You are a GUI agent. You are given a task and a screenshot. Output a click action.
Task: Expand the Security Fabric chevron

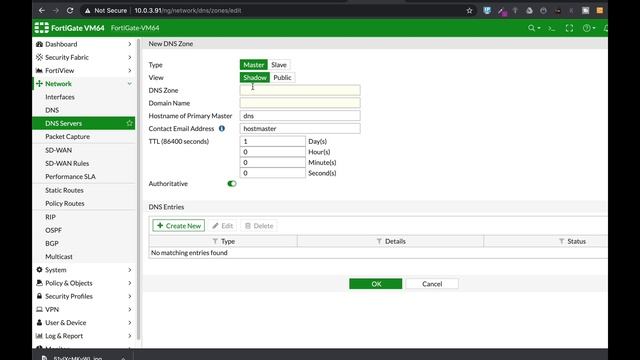point(129,57)
